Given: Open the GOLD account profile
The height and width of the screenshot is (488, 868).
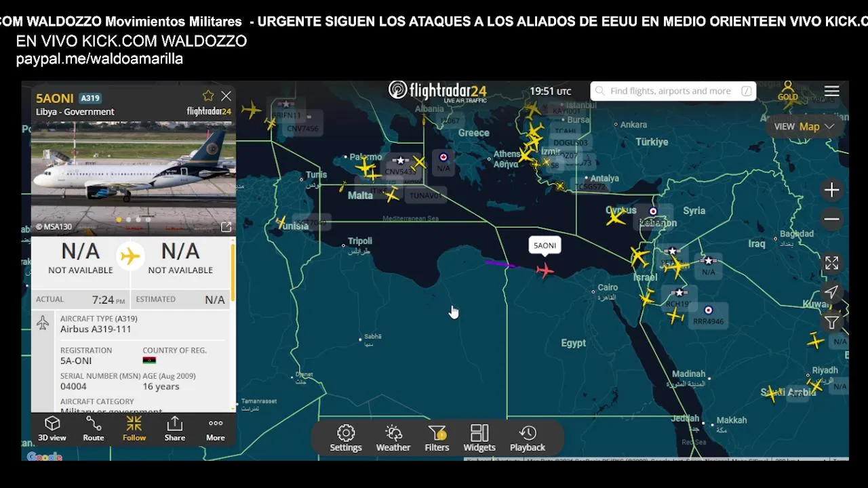Looking at the screenshot, I should (x=787, y=91).
